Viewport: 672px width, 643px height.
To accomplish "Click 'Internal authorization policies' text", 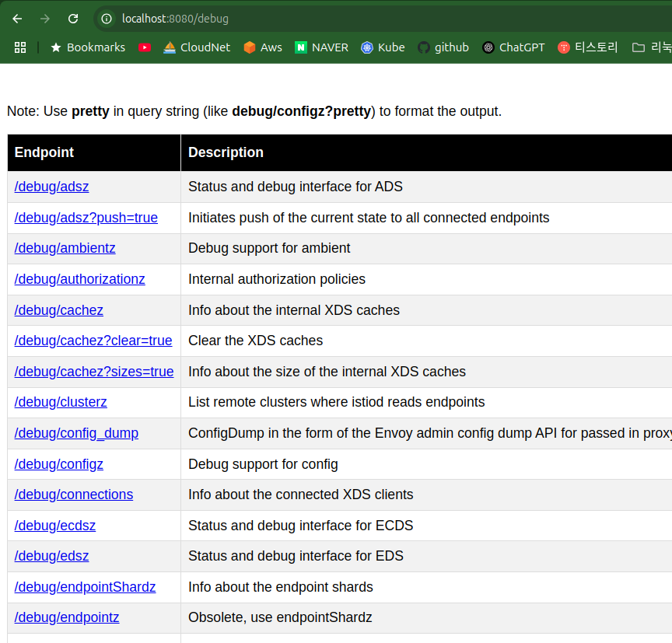I will [277, 279].
